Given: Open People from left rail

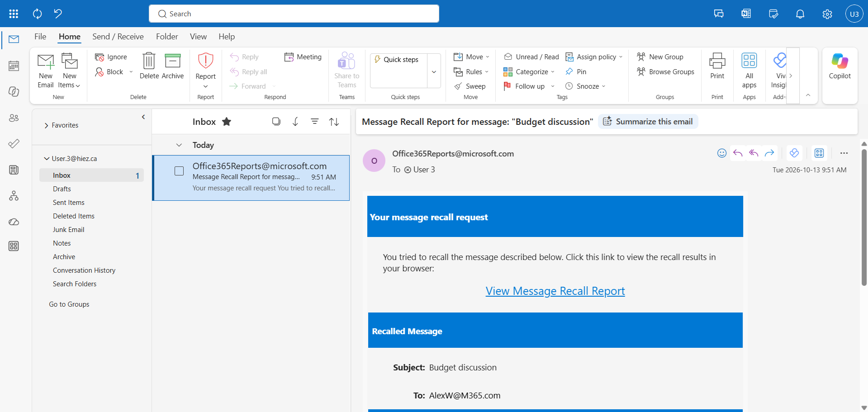Looking at the screenshot, I should 14,118.
